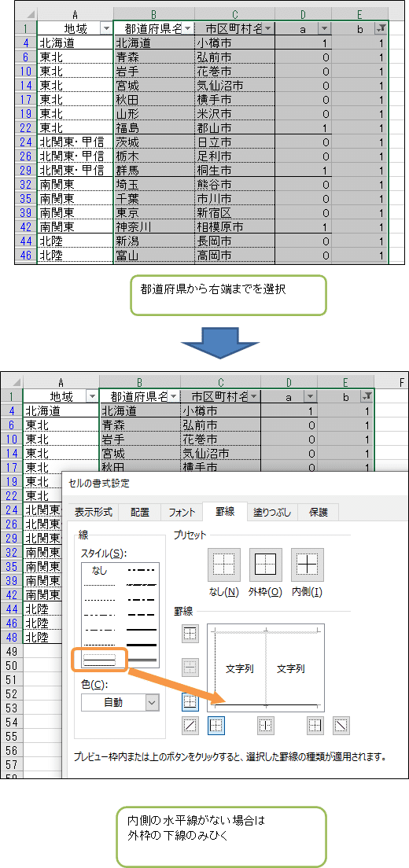409x868 pixels.
Task: Choose the slanted dash-dot line style
Action: (x=141, y=585)
